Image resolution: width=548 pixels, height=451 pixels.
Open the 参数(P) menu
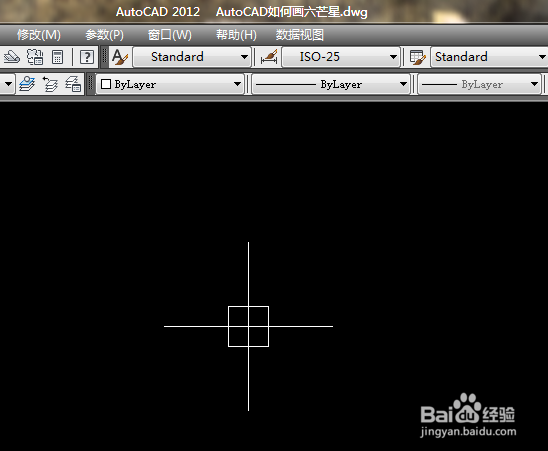[x=104, y=35]
